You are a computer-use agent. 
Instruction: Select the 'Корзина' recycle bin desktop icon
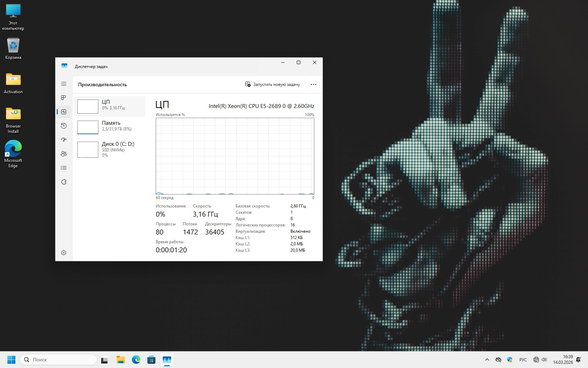tap(13, 49)
